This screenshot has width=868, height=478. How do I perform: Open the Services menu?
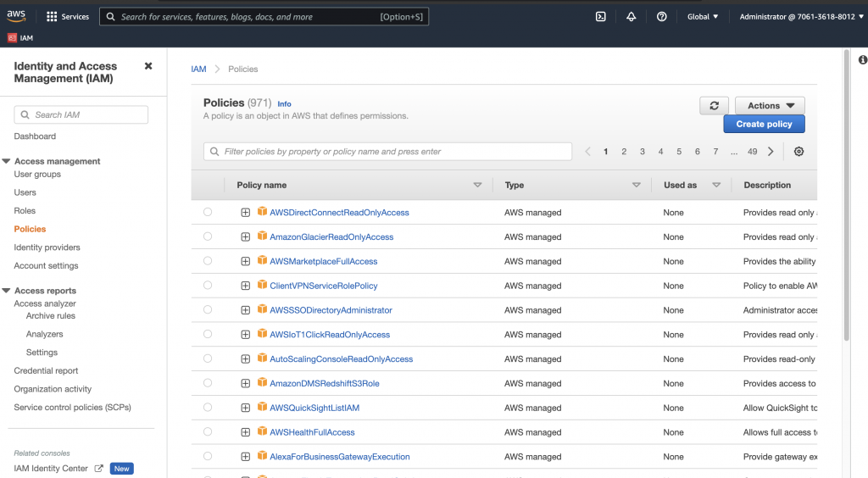pos(68,16)
